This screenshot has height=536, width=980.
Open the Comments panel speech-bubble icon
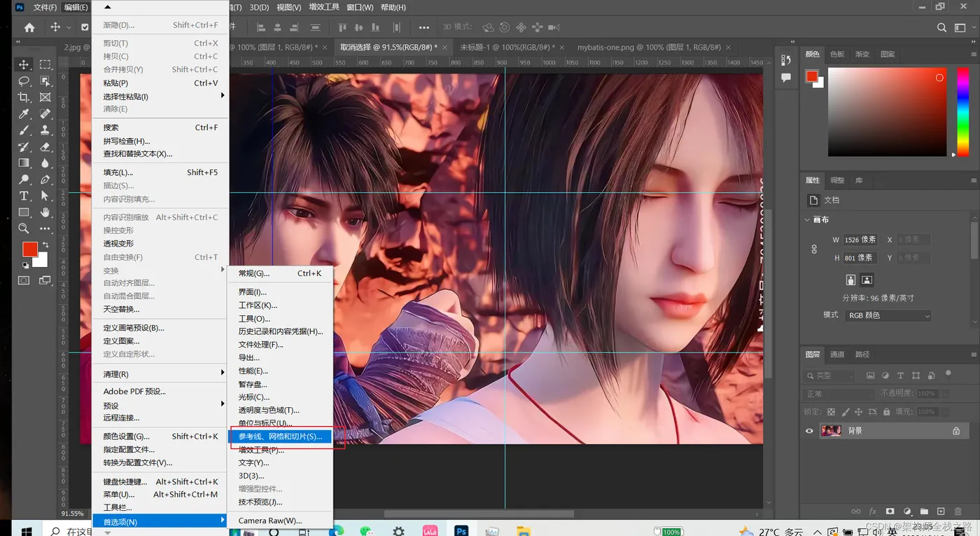[786, 78]
